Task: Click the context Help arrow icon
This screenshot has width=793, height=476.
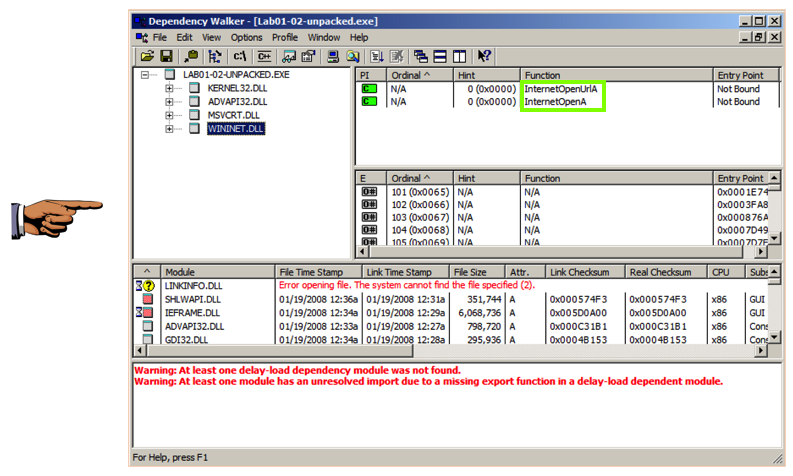Action: pos(484,56)
